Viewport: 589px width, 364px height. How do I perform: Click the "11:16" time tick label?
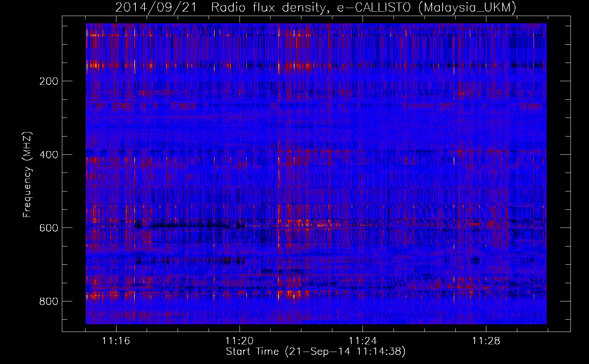tap(116, 341)
